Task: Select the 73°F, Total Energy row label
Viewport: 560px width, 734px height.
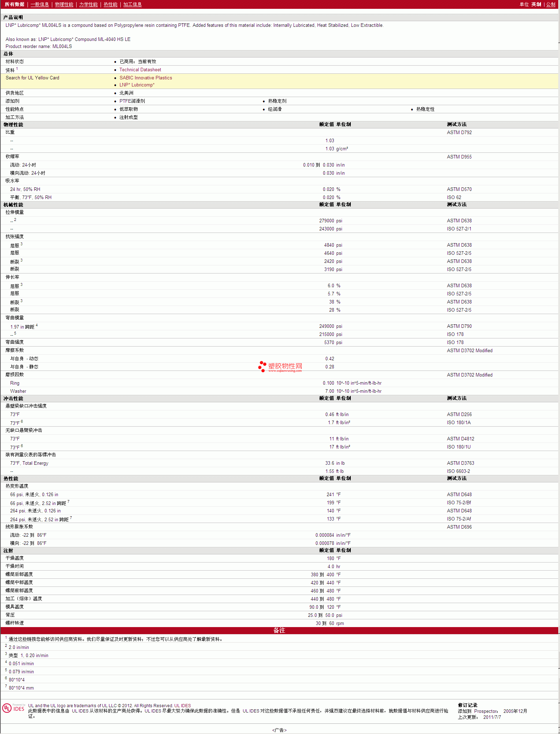Action: click(x=29, y=463)
